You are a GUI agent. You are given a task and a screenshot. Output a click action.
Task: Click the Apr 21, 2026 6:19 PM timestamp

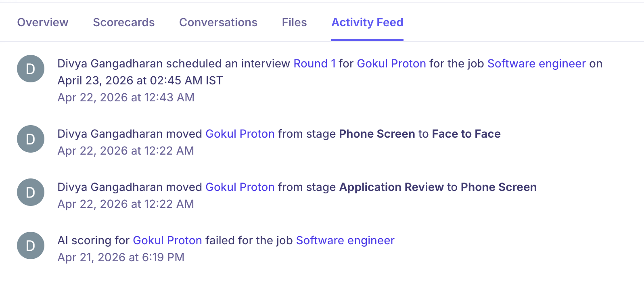[121, 258]
